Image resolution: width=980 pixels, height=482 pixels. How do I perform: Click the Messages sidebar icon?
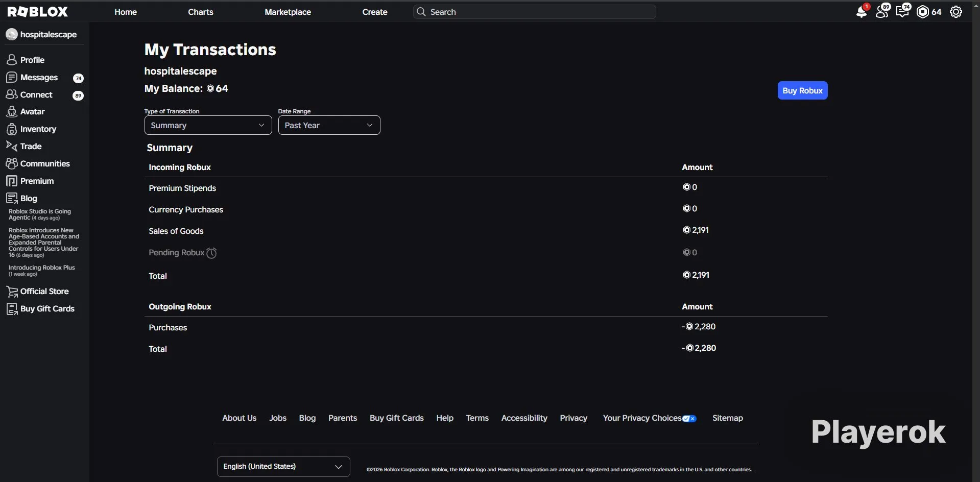coord(12,77)
